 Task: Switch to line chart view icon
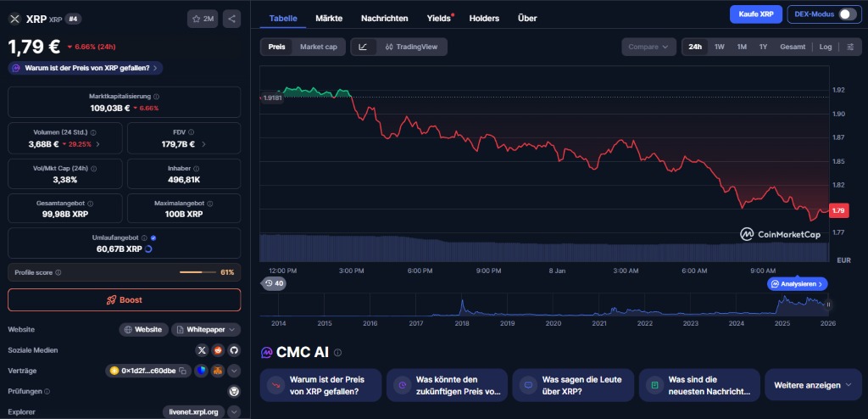(x=363, y=47)
